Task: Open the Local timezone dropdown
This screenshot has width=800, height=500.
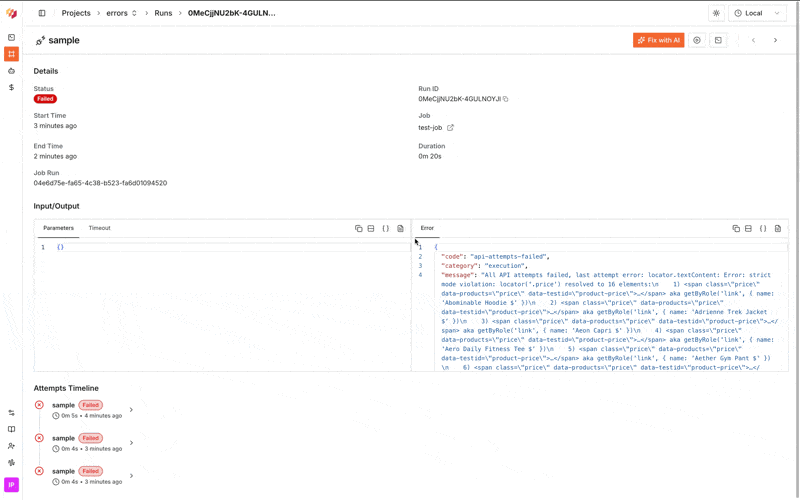Action: pyautogui.click(x=757, y=13)
